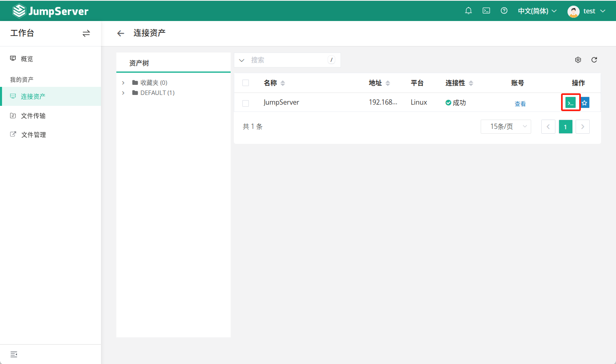Open 概览 in the sidebar
This screenshot has width=616, height=364.
[50, 59]
